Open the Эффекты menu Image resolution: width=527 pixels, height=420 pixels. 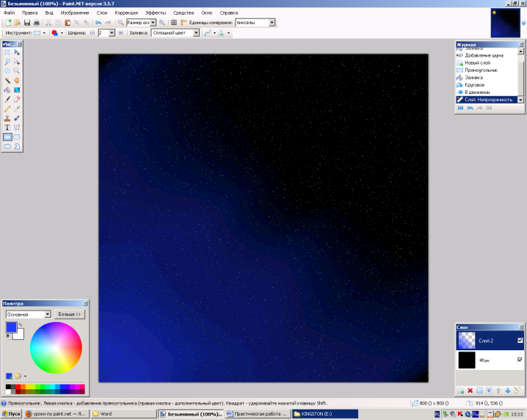coord(156,12)
